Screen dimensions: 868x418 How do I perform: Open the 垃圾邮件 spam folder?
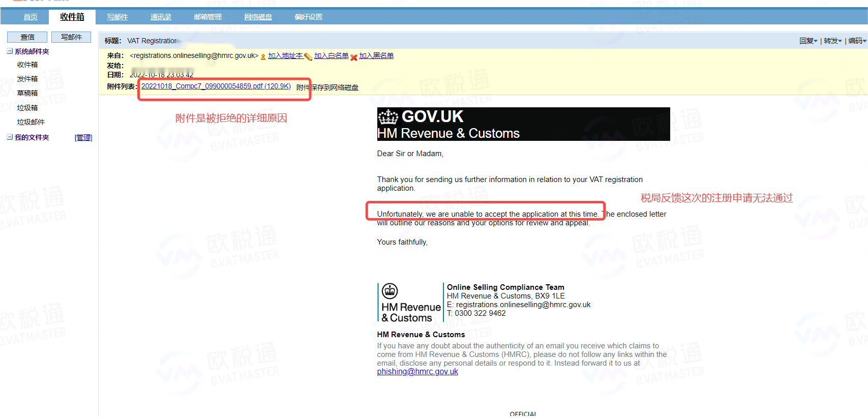tap(31, 122)
